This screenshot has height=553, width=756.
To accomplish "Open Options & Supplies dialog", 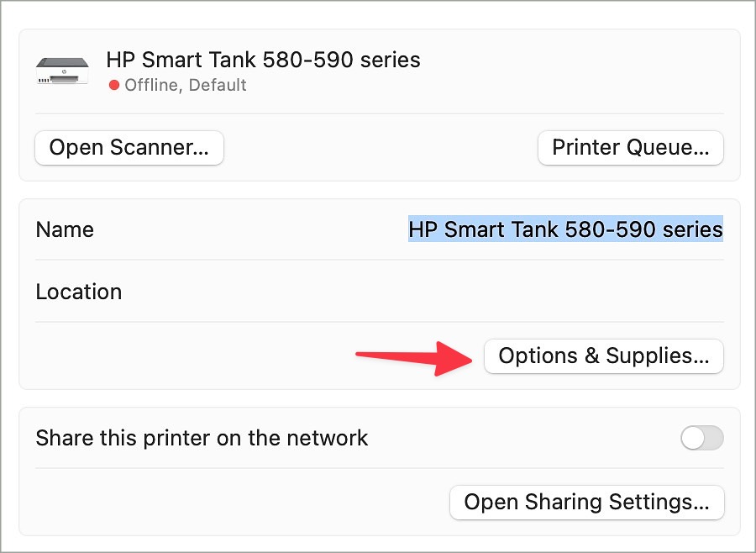I will tap(604, 356).
